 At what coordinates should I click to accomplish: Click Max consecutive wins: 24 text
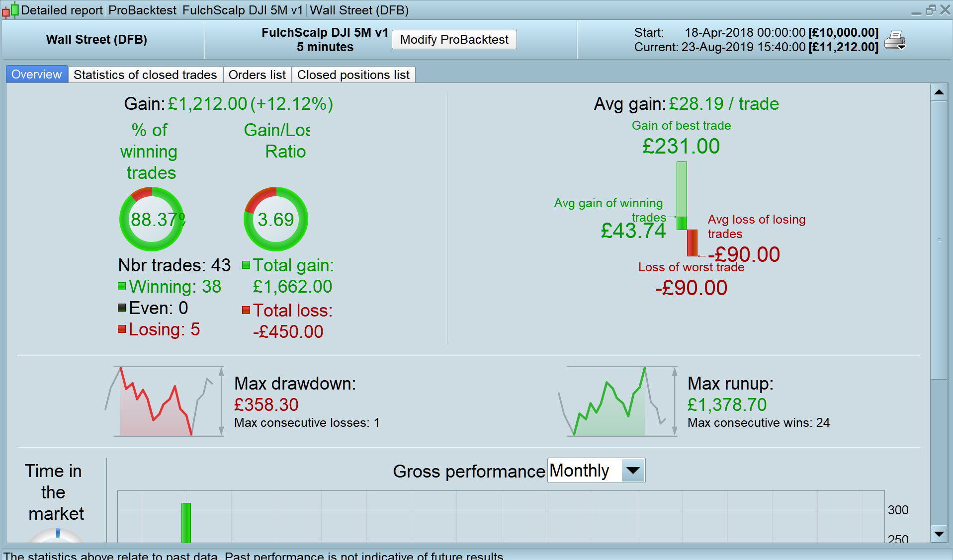[x=759, y=423]
